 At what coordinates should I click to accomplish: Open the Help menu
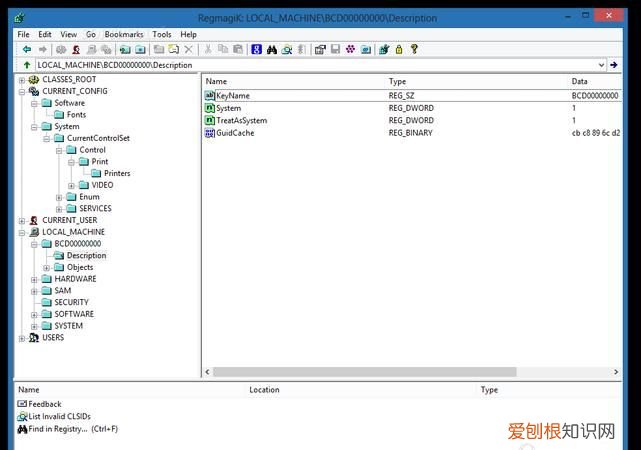[x=188, y=34]
